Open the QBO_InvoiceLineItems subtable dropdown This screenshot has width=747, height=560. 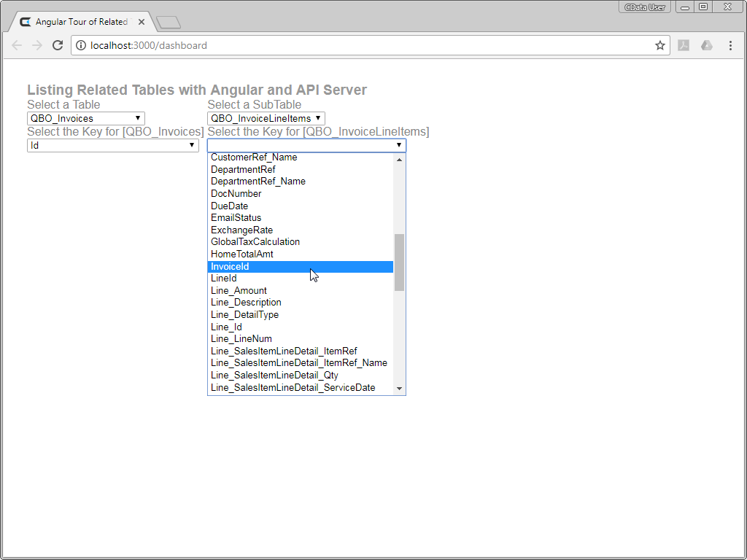click(x=266, y=118)
